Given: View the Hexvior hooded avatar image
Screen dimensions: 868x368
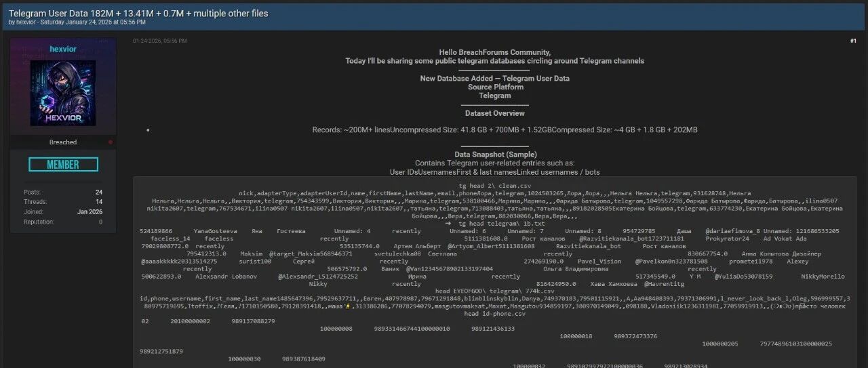Looking at the screenshot, I should [x=63, y=93].
